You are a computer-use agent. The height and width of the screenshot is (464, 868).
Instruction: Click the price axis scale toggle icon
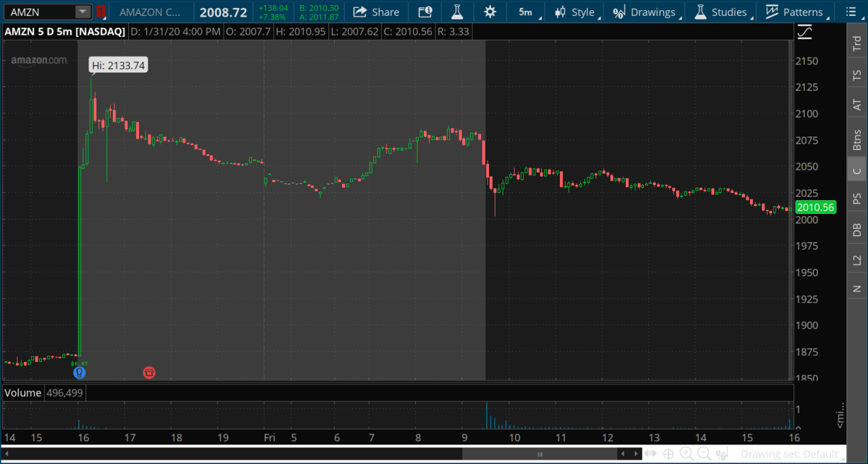[804, 32]
